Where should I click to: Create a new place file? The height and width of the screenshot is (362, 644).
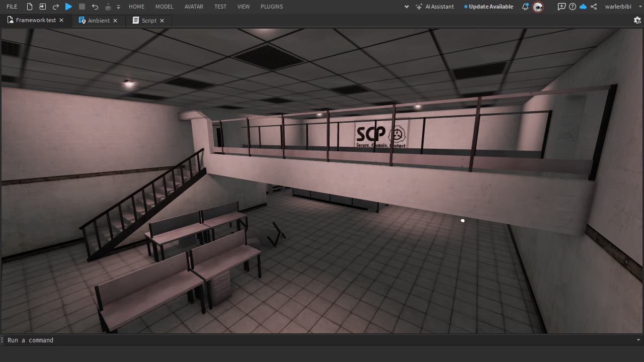(29, 6)
